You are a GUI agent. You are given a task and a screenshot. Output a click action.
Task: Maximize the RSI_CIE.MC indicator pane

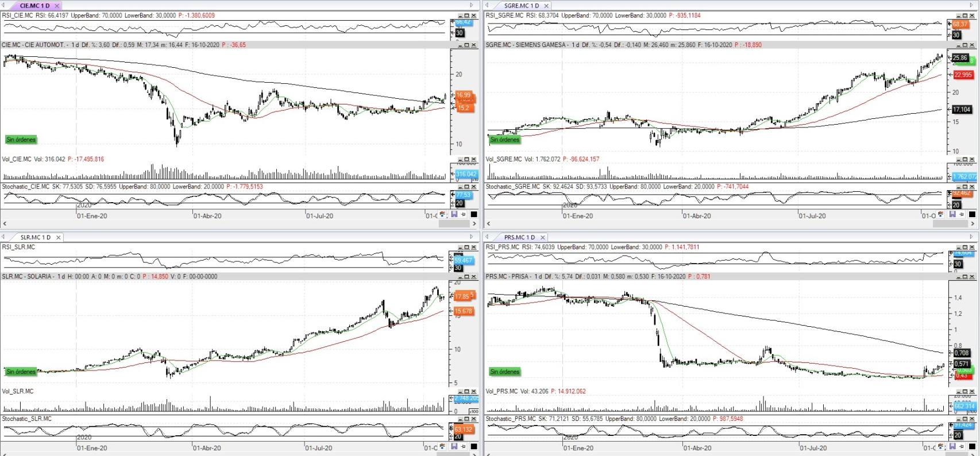[466, 16]
